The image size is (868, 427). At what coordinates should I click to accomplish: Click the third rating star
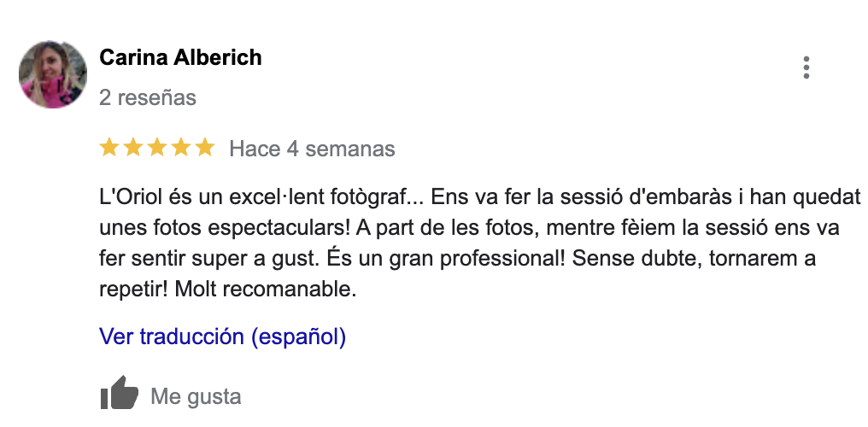[157, 149]
